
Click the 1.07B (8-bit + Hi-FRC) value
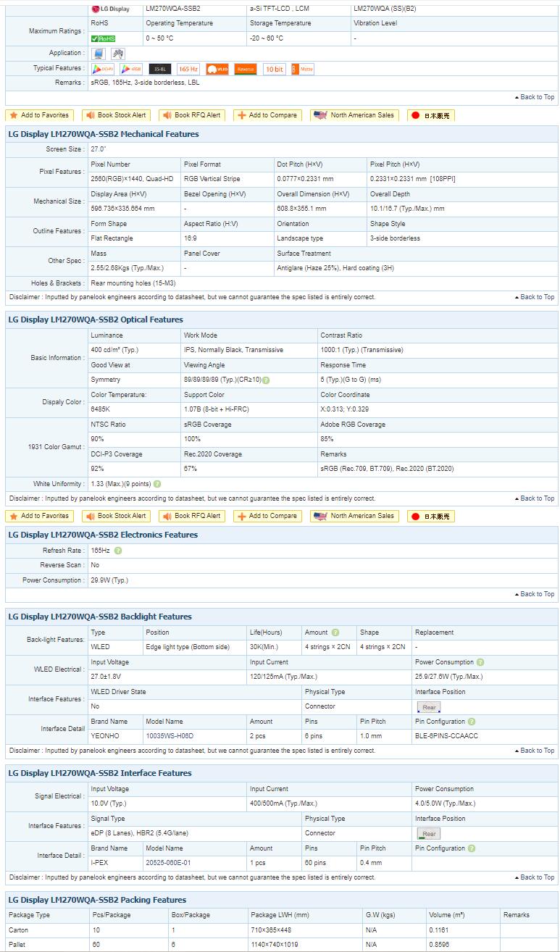pyautogui.click(x=216, y=409)
